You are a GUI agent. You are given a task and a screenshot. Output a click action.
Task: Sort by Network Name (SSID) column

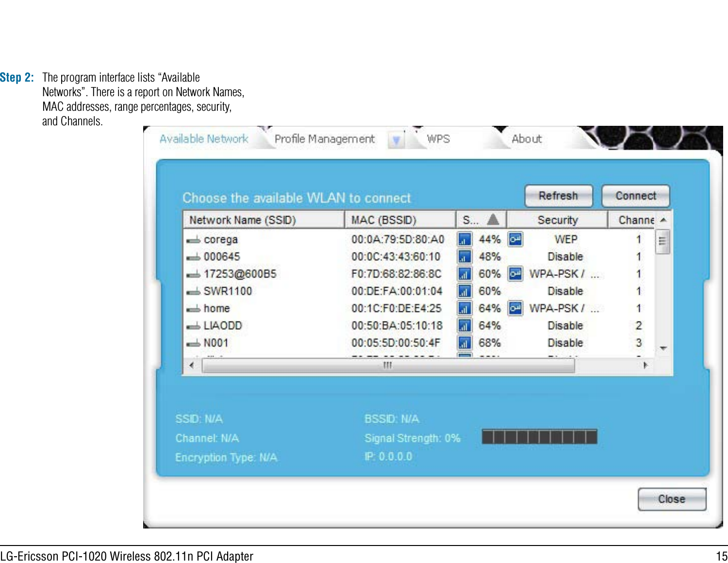coord(264,220)
